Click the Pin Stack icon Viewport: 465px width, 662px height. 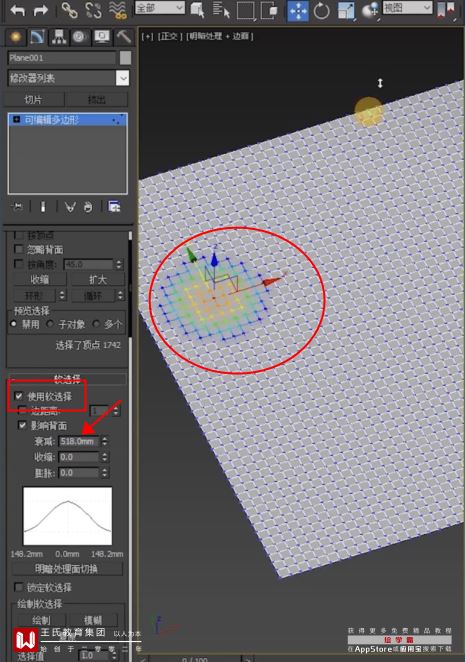click(x=18, y=207)
